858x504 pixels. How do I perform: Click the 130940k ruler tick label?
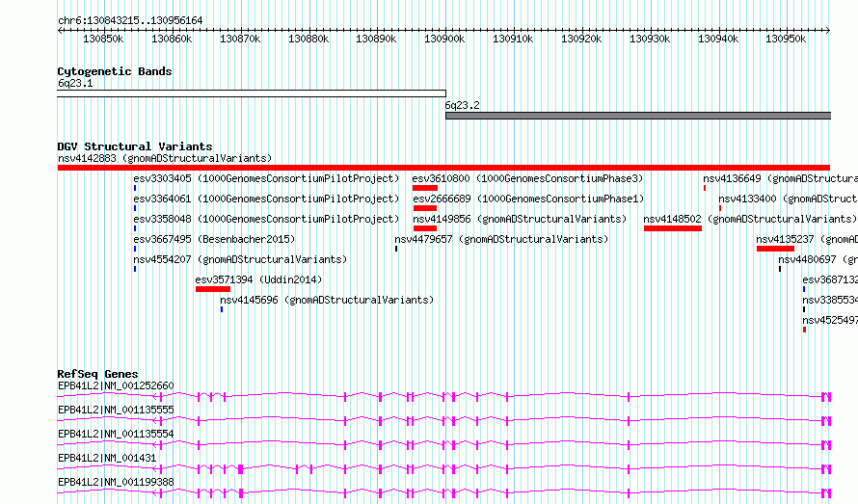(718, 39)
